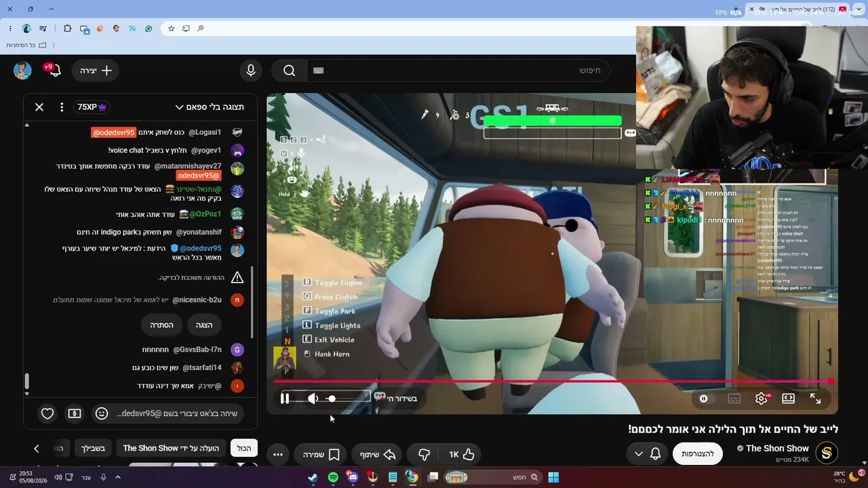
Task: Click the zoom magnifier in the address bar
Action: [201, 28]
